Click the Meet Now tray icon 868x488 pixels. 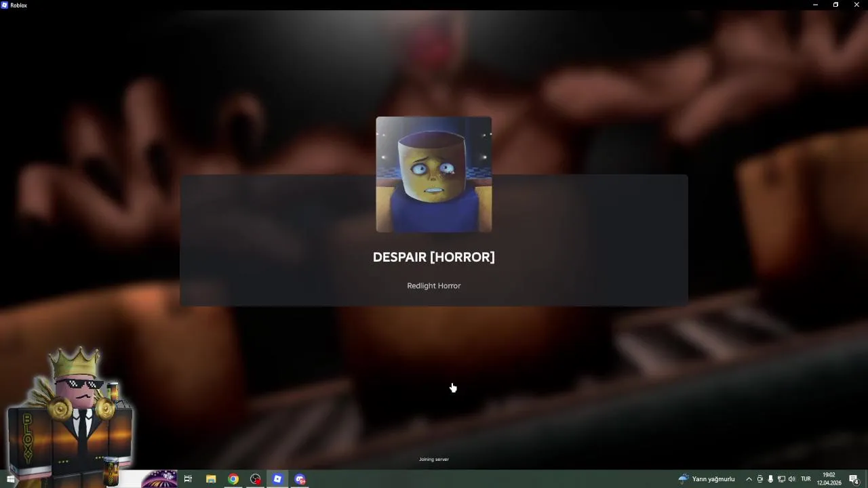[759, 479]
